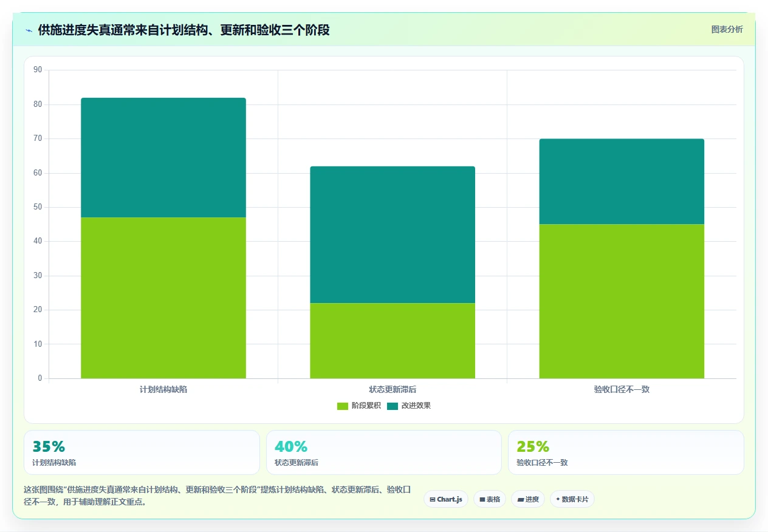This screenshot has height=532, width=768.
Task: Toggle the 改进效果 legend item
Action: [x=409, y=406]
